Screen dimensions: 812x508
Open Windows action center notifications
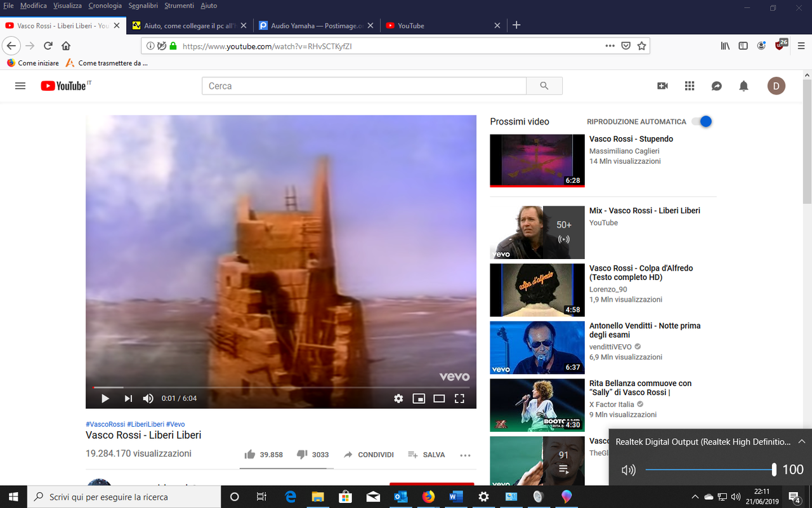coord(794,497)
